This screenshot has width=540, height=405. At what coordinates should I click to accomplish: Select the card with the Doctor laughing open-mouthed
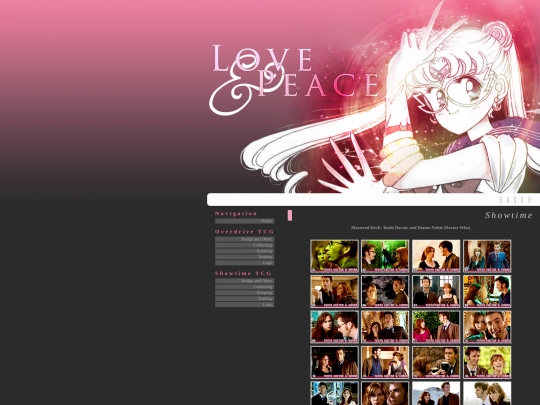pyautogui.click(x=487, y=327)
